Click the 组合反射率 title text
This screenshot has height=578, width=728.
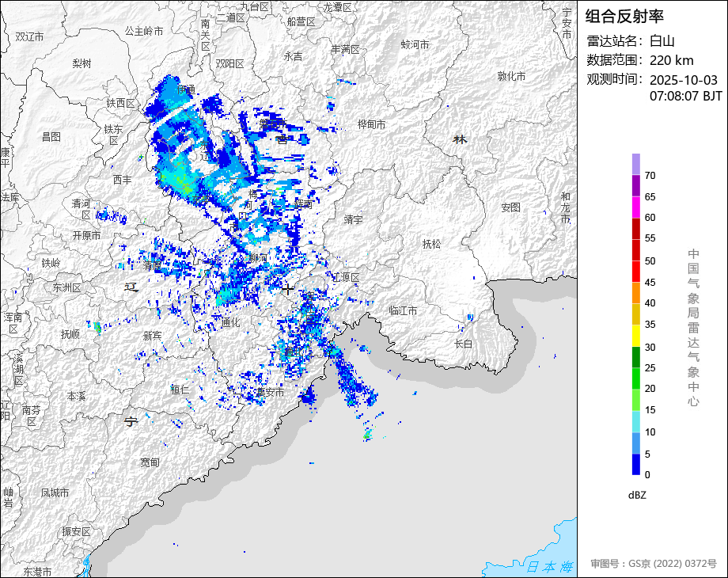(624, 17)
